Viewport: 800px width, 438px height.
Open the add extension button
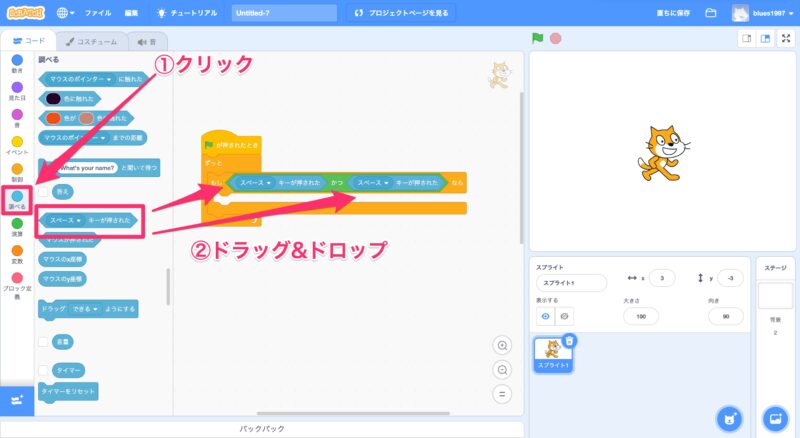(x=16, y=400)
